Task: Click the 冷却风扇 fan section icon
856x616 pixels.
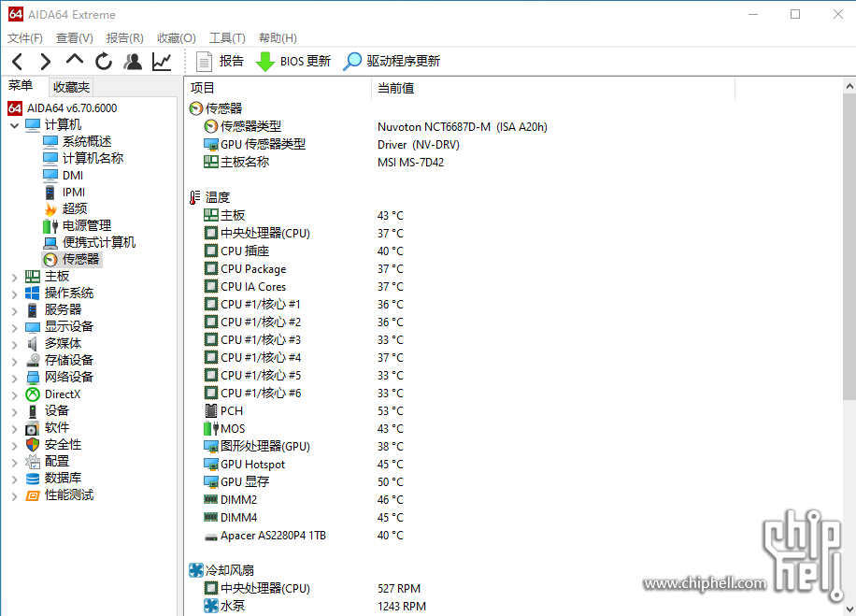Action: coord(196,570)
